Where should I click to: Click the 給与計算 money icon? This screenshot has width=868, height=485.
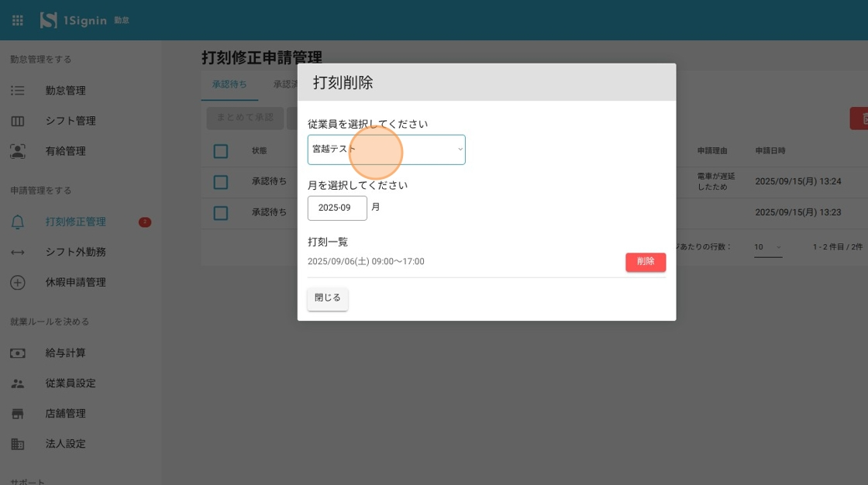[x=18, y=353]
